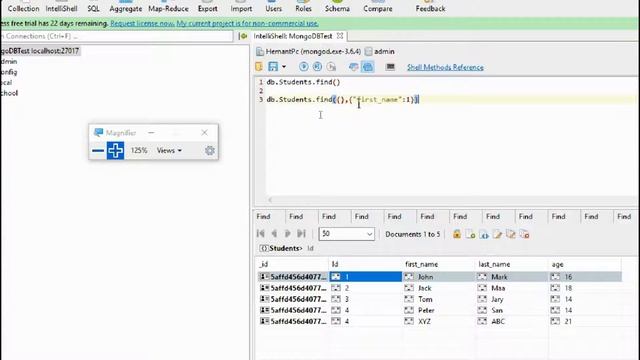Go to next page of results
Image resolution: width=640 pixels, height=360 pixels.
(x=288, y=233)
